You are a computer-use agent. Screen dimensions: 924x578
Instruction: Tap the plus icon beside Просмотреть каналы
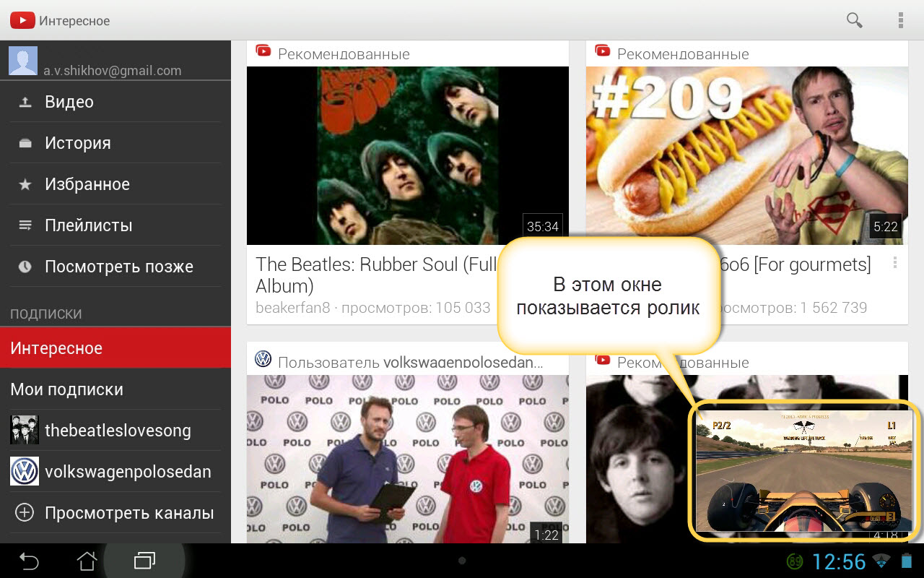pyautogui.click(x=25, y=513)
